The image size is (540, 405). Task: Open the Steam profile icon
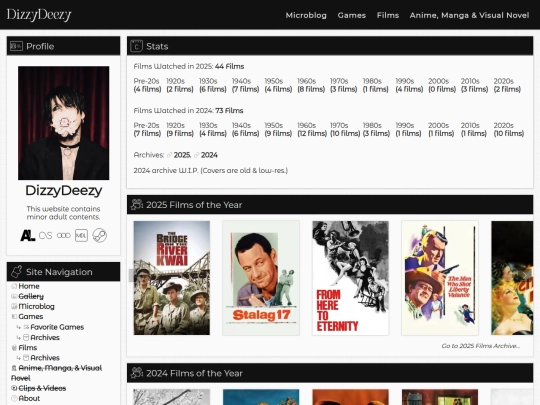100,236
